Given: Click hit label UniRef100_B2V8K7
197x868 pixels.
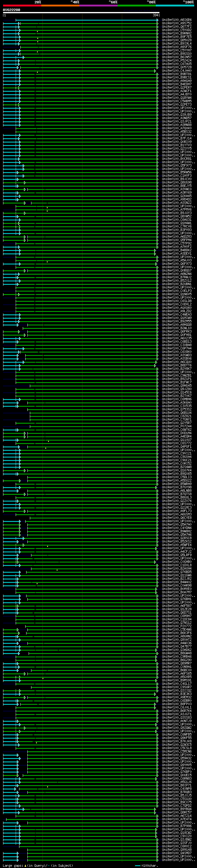Looking at the screenshot, I should click(177, 369).
